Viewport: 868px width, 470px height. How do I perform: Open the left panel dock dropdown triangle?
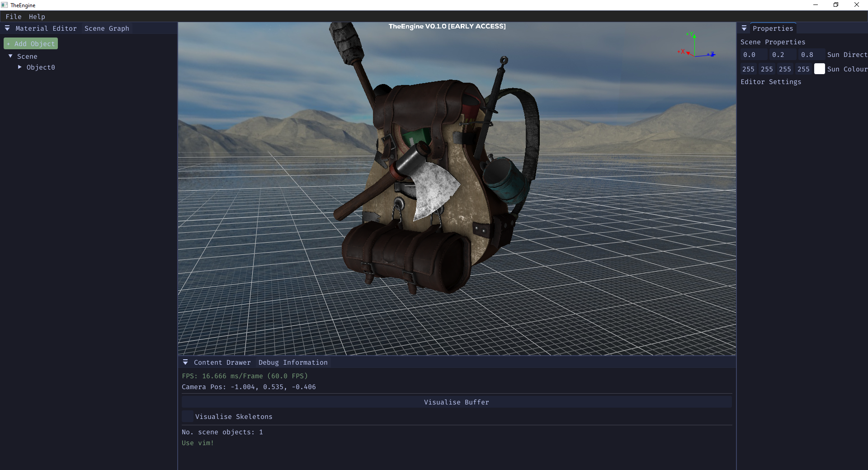pyautogui.click(x=7, y=28)
